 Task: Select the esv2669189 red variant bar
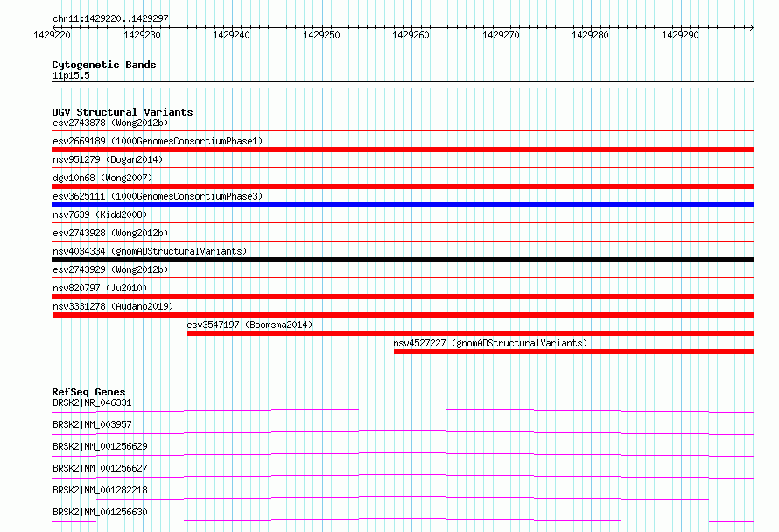403,150
